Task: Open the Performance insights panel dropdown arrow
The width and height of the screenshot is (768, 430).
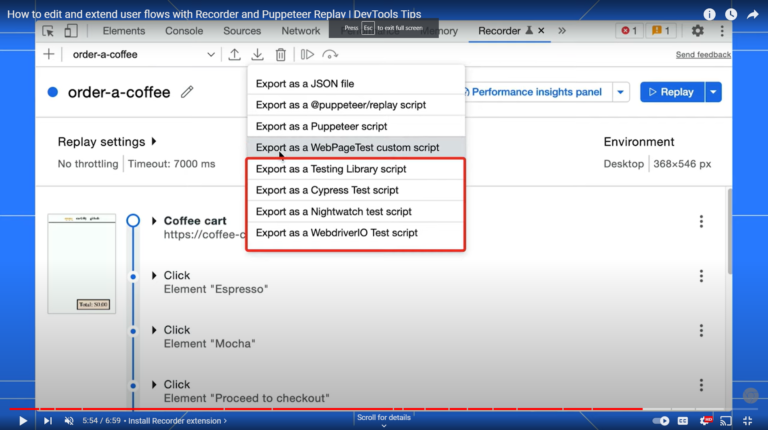Action: (621, 92)
